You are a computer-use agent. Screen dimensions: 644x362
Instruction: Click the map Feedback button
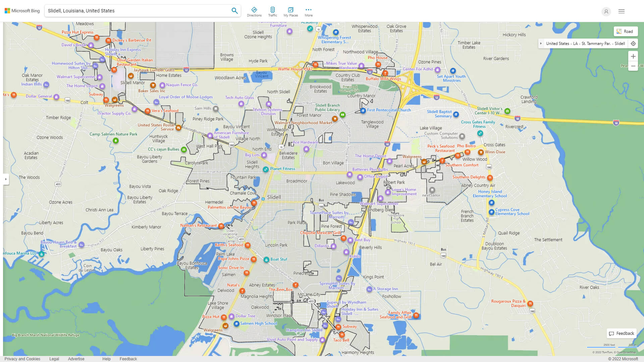click(x=622, y=333)
